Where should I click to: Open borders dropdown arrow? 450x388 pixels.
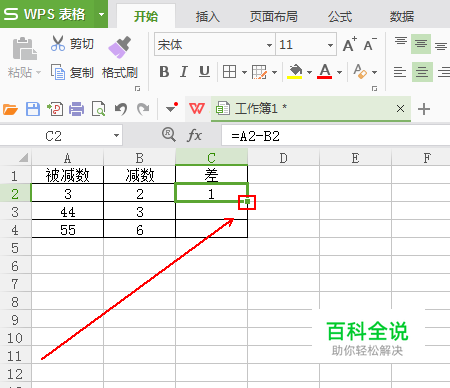pyautogui.click(x=244, y=72)
